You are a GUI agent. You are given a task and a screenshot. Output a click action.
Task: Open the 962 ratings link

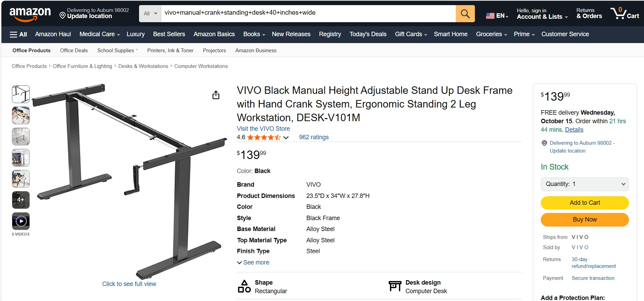(314, 137)
